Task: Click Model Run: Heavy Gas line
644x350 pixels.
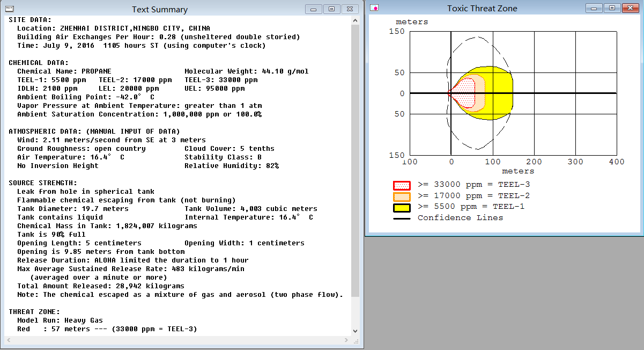Action: pos(60,320)
